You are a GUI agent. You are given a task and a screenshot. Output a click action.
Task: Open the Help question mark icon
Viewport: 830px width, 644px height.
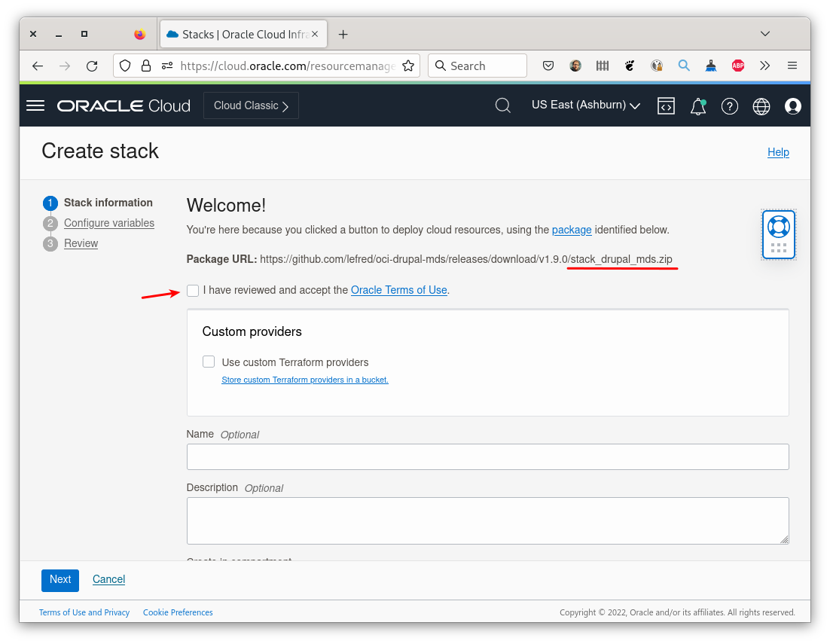click(x=729, y=105)
